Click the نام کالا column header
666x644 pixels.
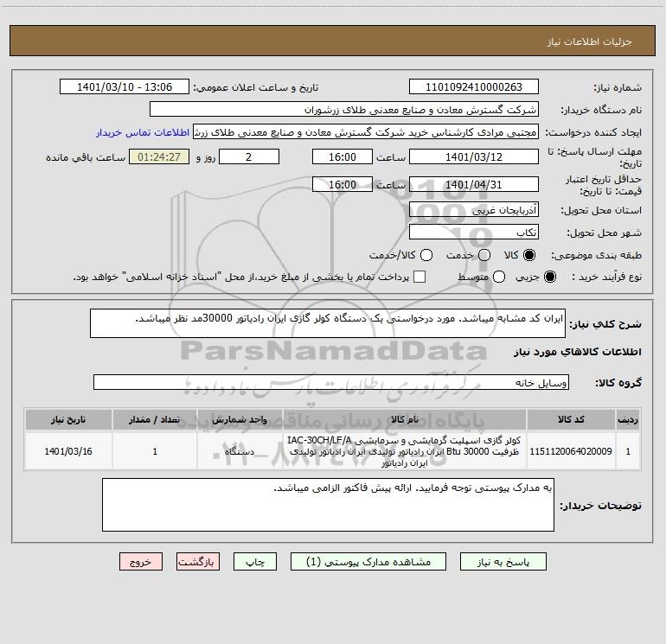coord(405,419)
